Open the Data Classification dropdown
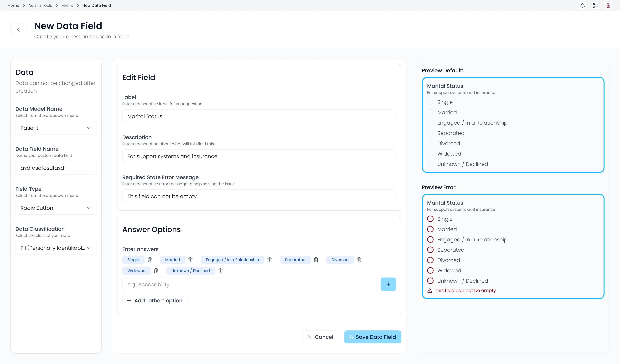Screen dimensions: 620x364 (x=56, y=248)
